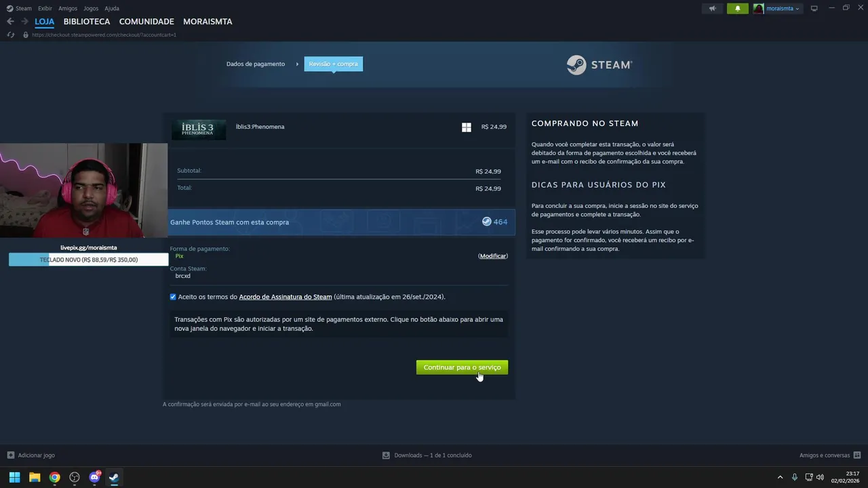Open Discord from the taskbar
Screen dimensions: 868x488
[x=94, y=477]
